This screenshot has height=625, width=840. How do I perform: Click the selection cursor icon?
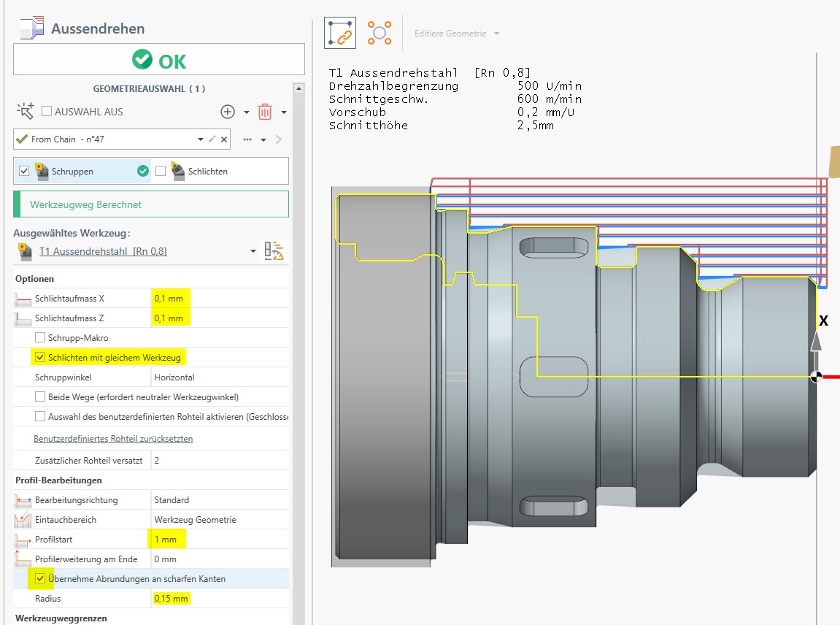pyautogui.click(x=26, y=112)
